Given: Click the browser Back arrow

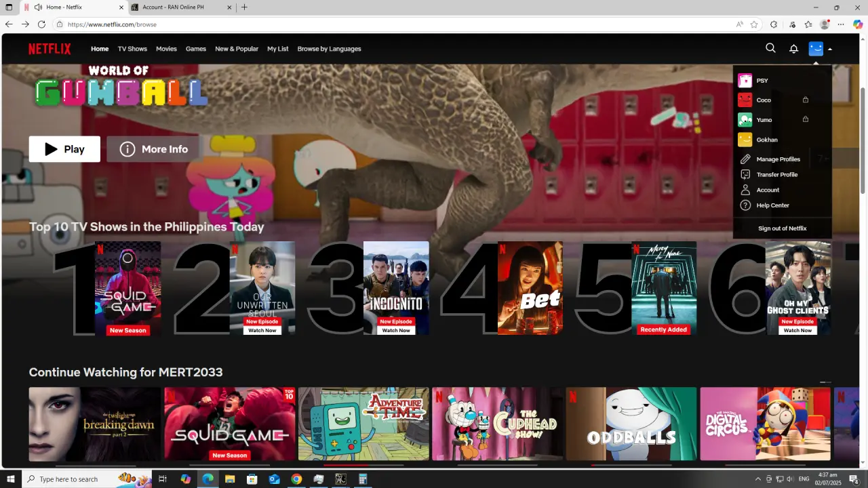Looking at the screenshot, I should tap(9, 24).
